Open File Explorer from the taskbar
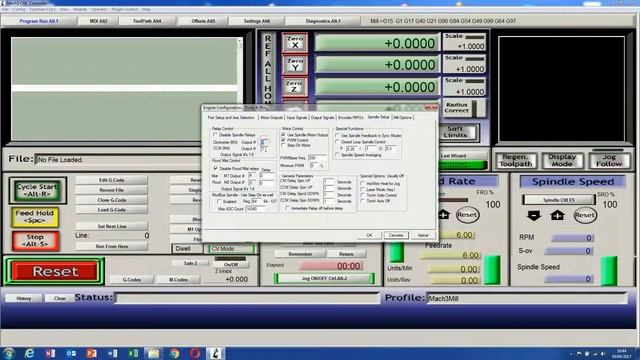Image resolution: width=640 pixels, height=360 pixels. pyautogui.click(x=153, y=353)
